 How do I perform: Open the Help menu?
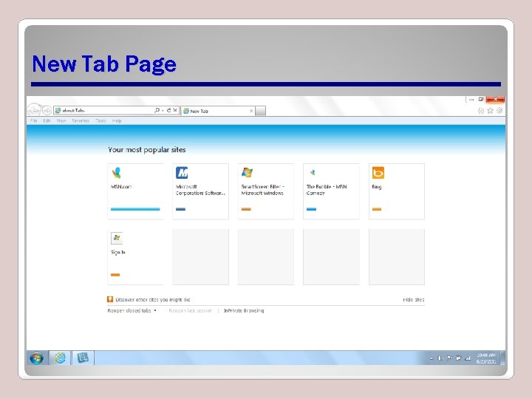[117, 120]
